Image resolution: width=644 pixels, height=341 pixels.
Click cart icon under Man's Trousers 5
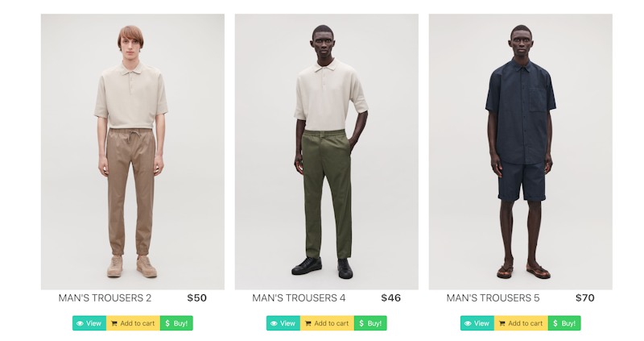[x=502, y=324]
